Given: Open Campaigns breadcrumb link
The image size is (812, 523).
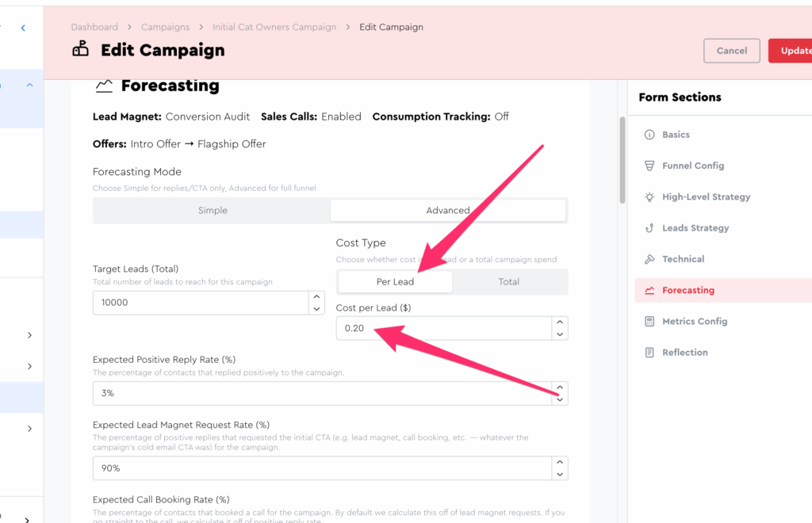Looking at the screenshot, I should point(166,27).
